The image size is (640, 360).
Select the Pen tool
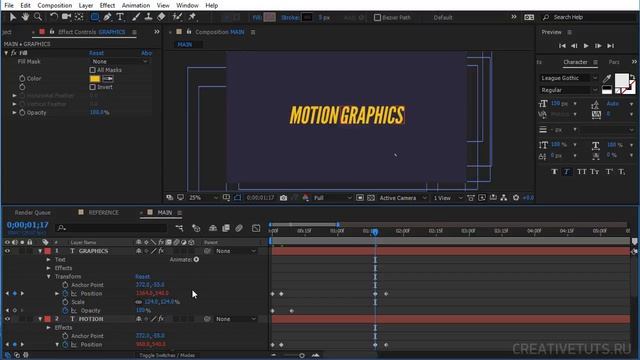coord(107,17)
